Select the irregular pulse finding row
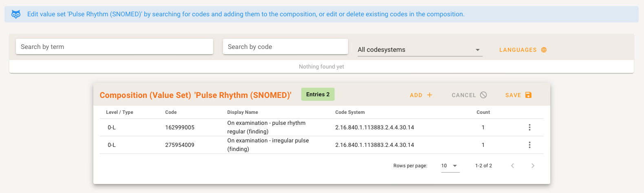This screenshot has width=644, height=193. [268, 145]
